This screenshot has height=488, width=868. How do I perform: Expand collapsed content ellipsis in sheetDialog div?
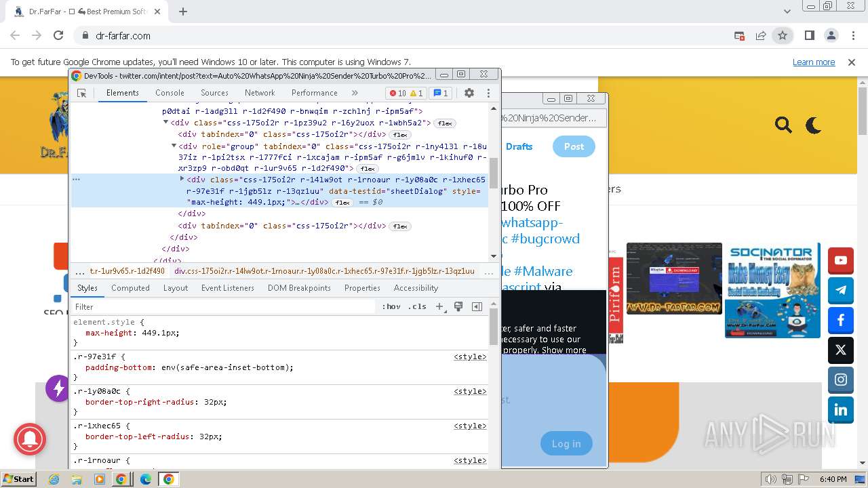click(x=296, y=202)
